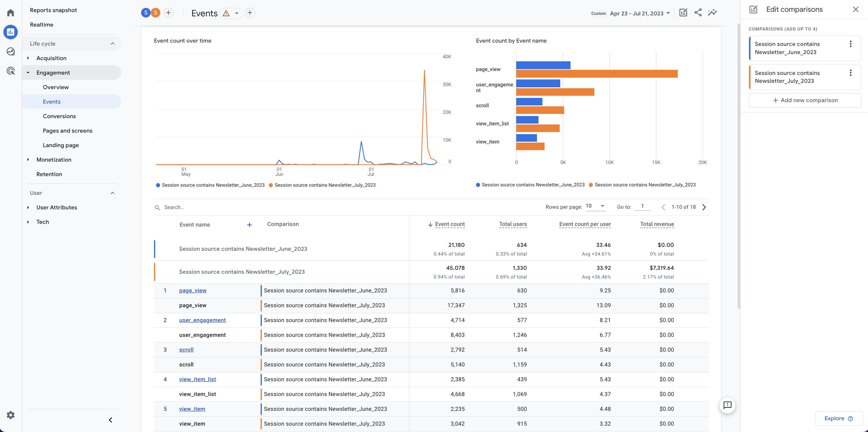
Task: Open the Landing page report
Action: click(61, 145)
